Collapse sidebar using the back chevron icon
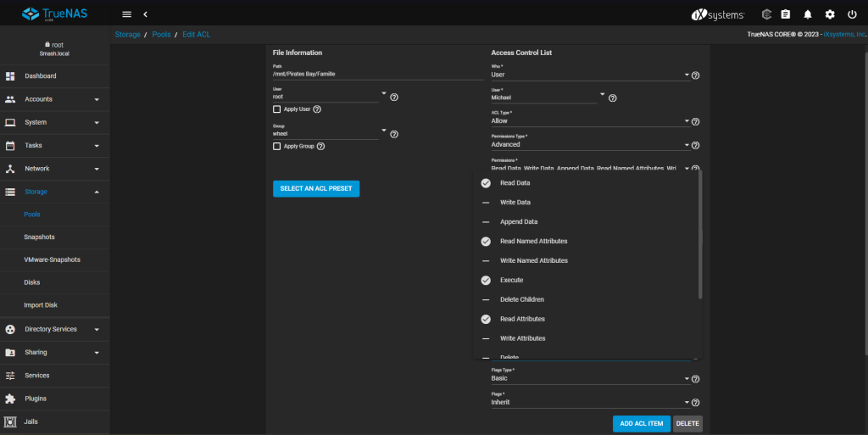 [x=145, y=14]
